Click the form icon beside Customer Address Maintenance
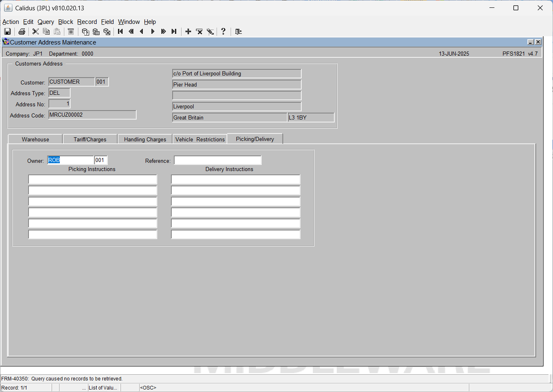553x392 pixels. coord(6,42)
